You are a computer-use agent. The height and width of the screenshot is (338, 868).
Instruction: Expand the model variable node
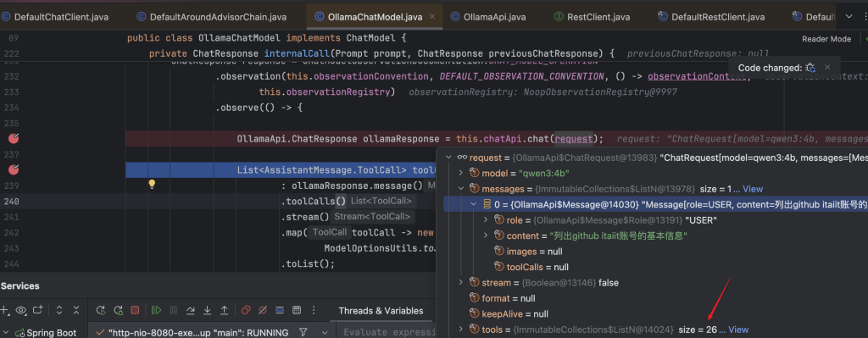460,174
